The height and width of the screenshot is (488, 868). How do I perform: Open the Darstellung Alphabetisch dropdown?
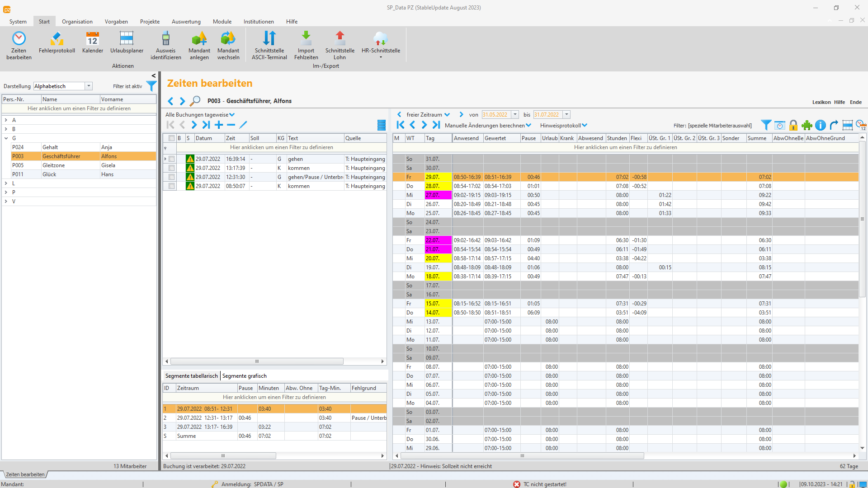click(89, 86)
